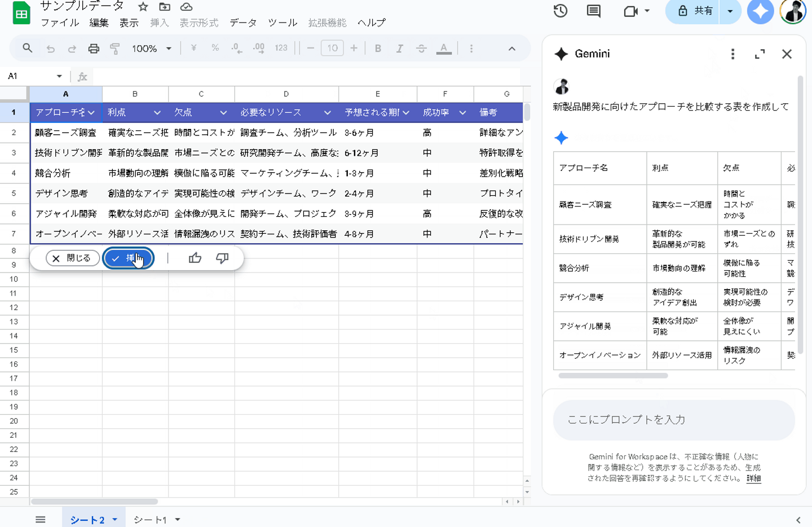The width and height of the screenshot is (812, 527).
Task: Click thumbs up feedback icon
Action: click(195, 258)
